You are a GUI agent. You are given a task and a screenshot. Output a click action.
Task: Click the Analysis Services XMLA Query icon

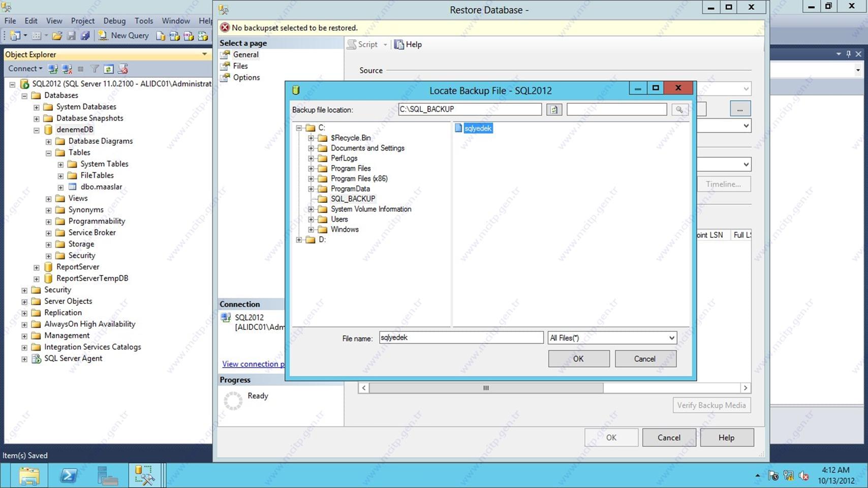click(x=203, y=36)
